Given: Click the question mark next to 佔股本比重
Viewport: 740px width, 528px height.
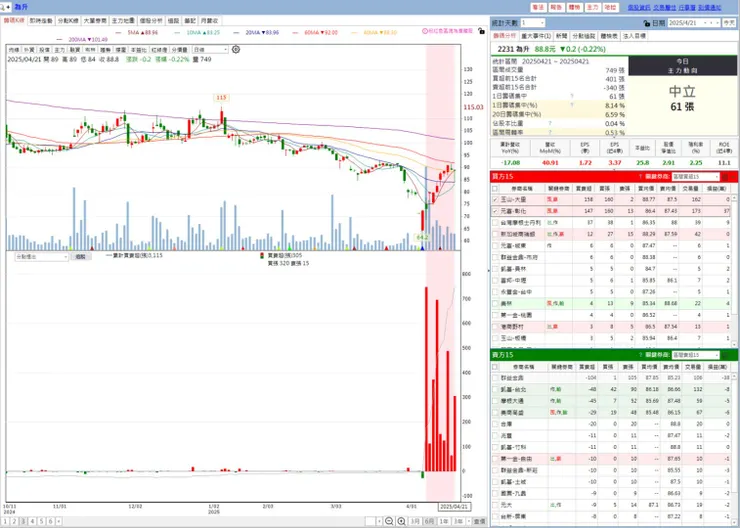Looking at the screenshot, I should click(x=550, y=124).
